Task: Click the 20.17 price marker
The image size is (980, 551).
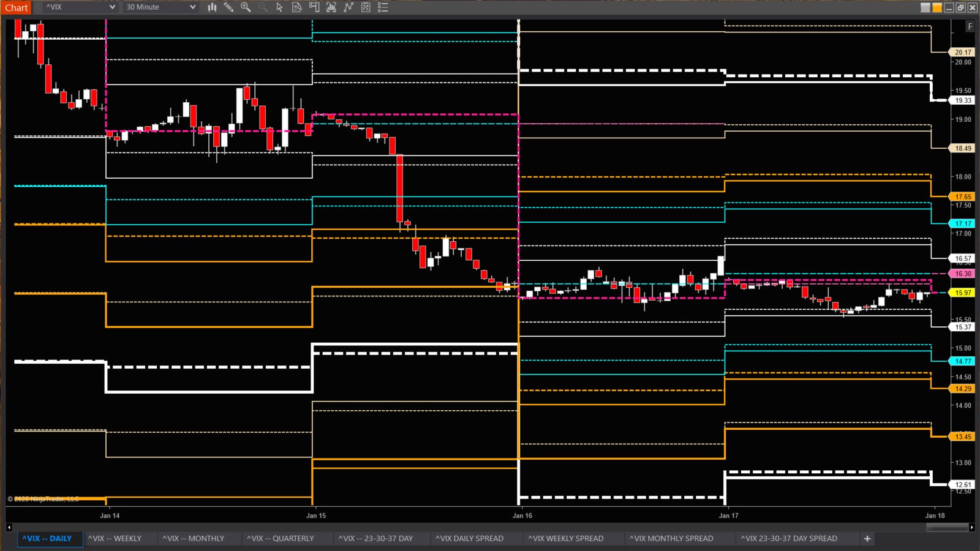Action: pyautogui.click(x=963, y=52)
